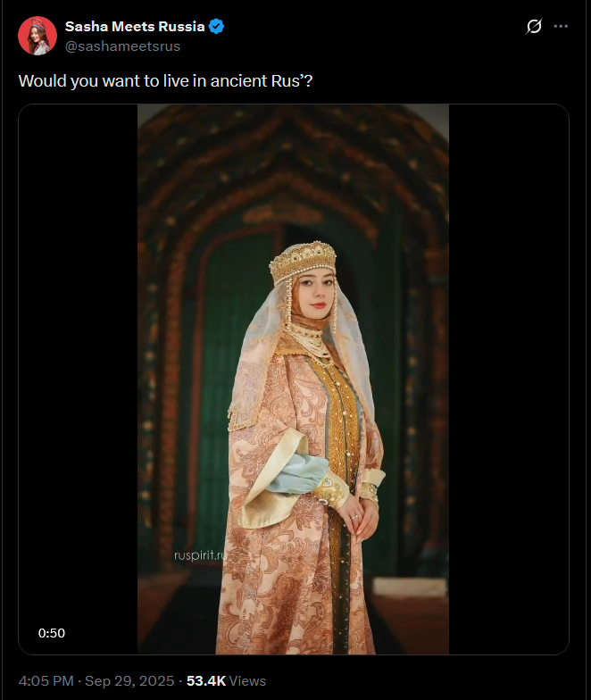This screenshot has height=700, width=591.
Task: Click the black area left of the video
Action: pos(79,379)
